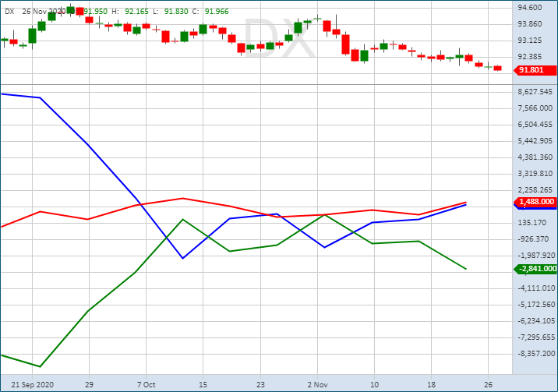This screenshot has width=558, height=392.
Task: Click the Close value 91.966
Action: [217, 12]
